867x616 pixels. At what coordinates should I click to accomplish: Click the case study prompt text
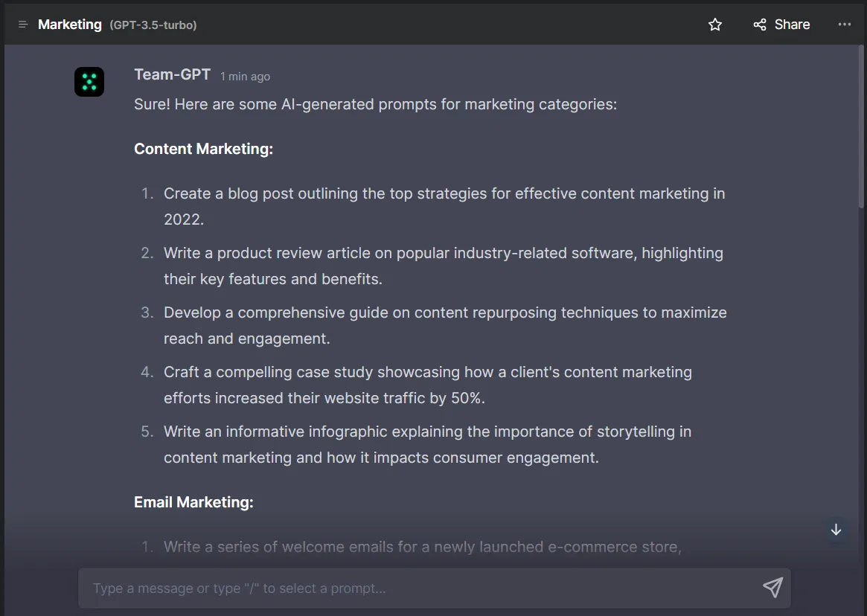[x=428, y=385]
